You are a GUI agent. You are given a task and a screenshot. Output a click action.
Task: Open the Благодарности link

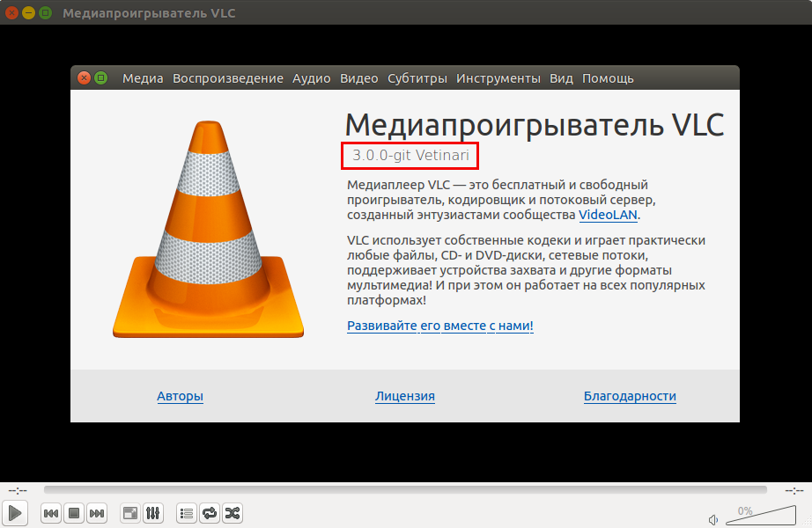tap(630, 396)
